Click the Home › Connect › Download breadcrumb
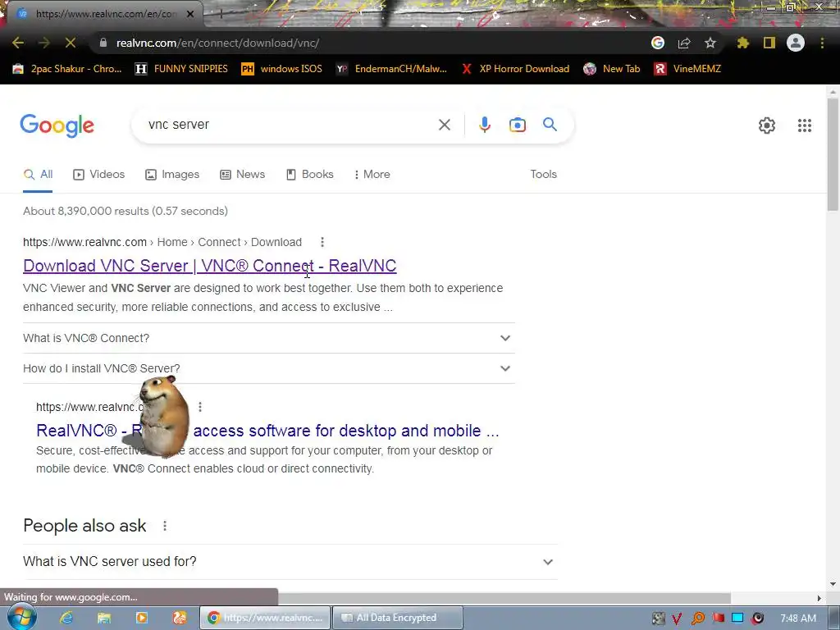Image resolution: width=840 pixels, height=630 pixels. [x=229, y=242]
